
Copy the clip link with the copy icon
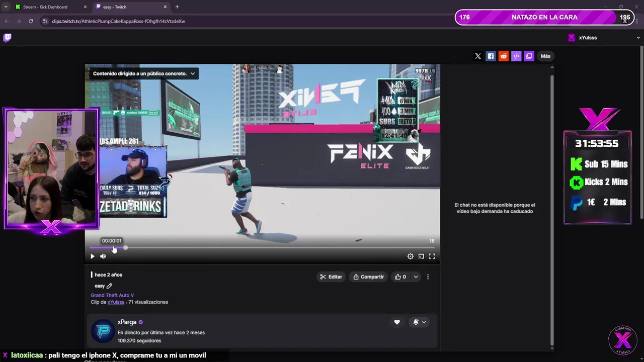coord(529,56)
